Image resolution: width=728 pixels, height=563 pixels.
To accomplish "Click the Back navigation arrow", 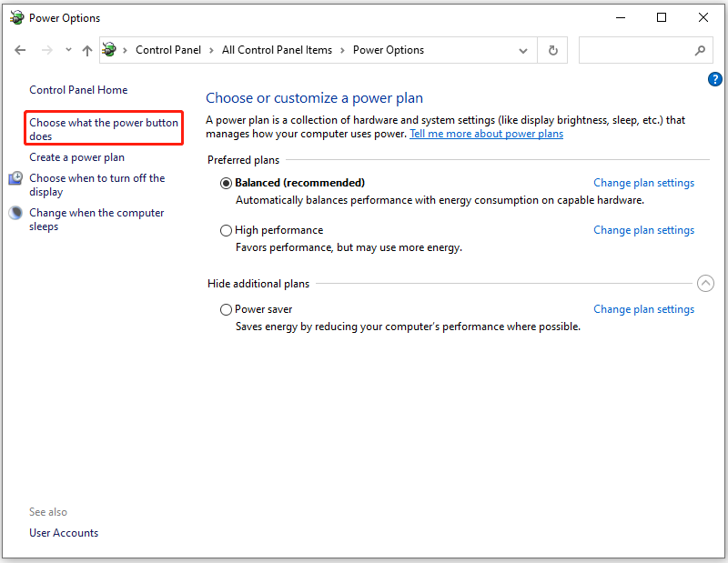I will [x=20, y=50].
